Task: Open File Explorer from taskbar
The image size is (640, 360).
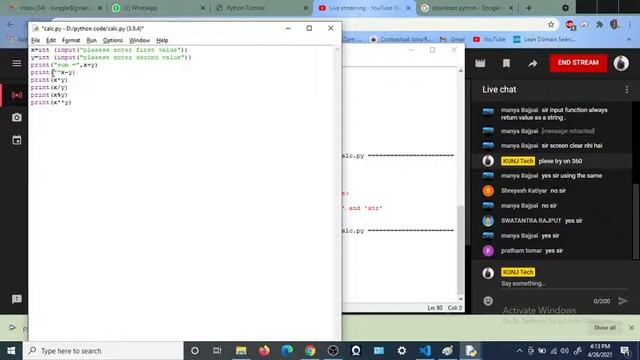Action: coord(241,351)
